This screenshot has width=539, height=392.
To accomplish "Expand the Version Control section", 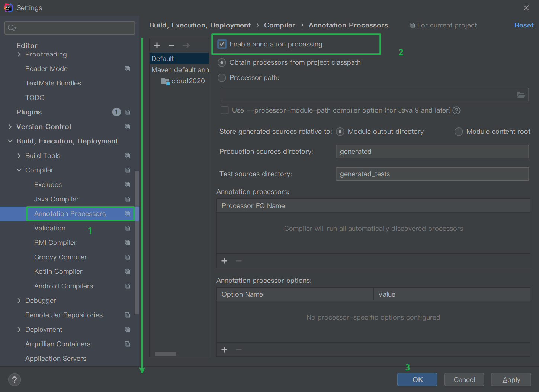I will point(10,127).
